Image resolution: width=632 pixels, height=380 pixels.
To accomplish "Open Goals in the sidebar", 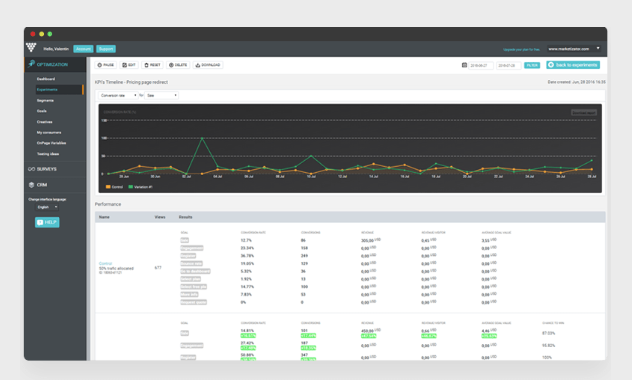I will point(42,111).
